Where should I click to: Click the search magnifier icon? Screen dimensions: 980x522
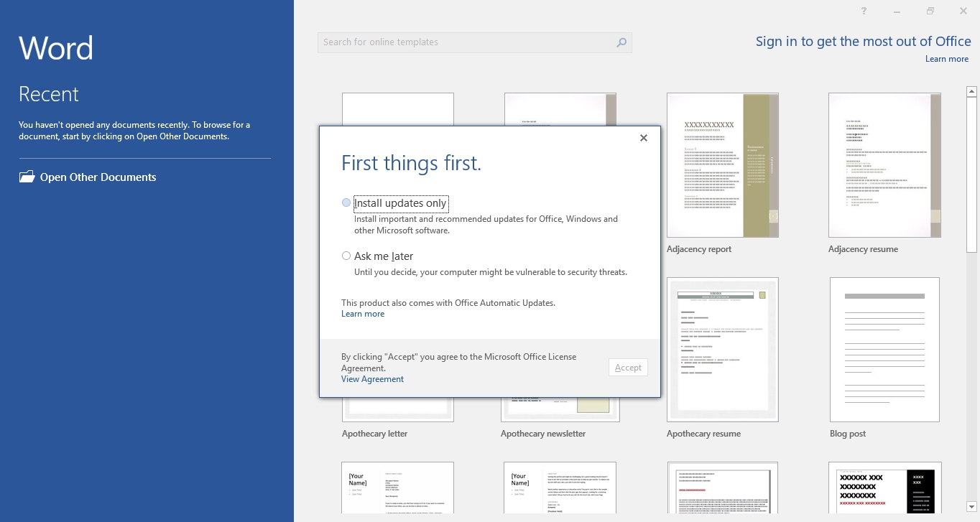[x=621, y=42]
